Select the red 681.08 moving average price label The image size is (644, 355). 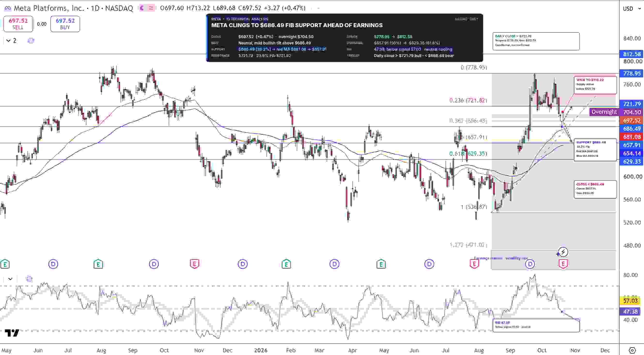coord(632,137)
